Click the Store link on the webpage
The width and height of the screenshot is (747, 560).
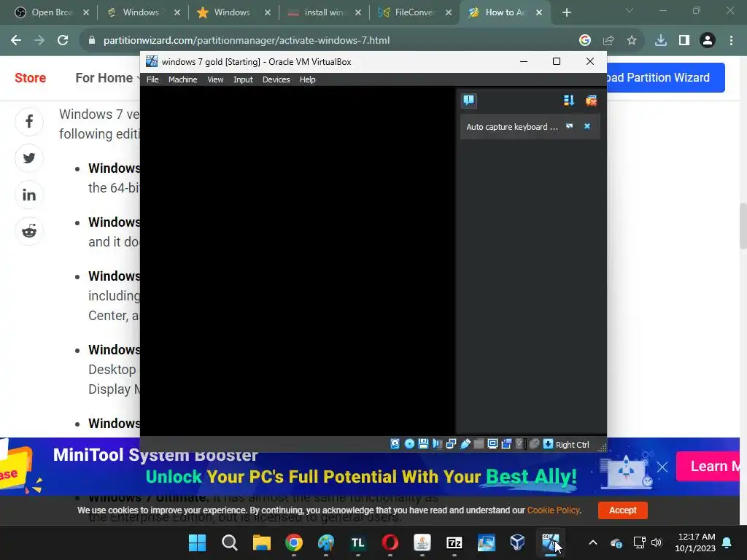click(31, 77)
